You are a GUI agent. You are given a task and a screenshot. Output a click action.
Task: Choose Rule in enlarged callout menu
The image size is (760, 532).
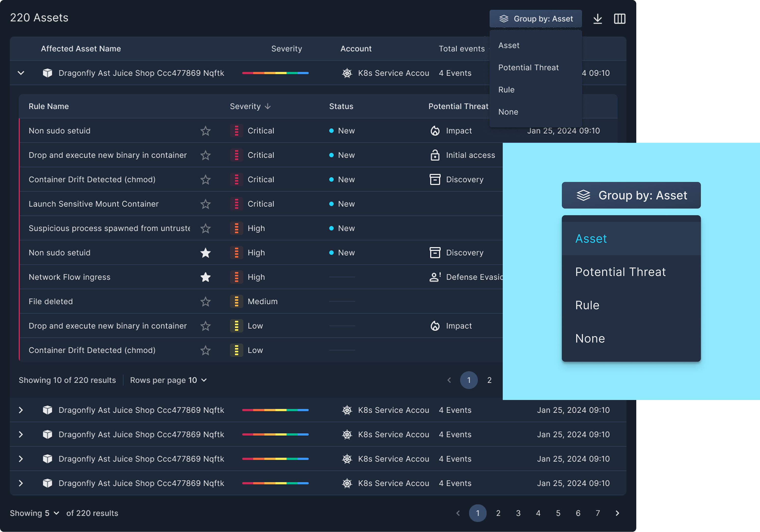pos(631,305)
